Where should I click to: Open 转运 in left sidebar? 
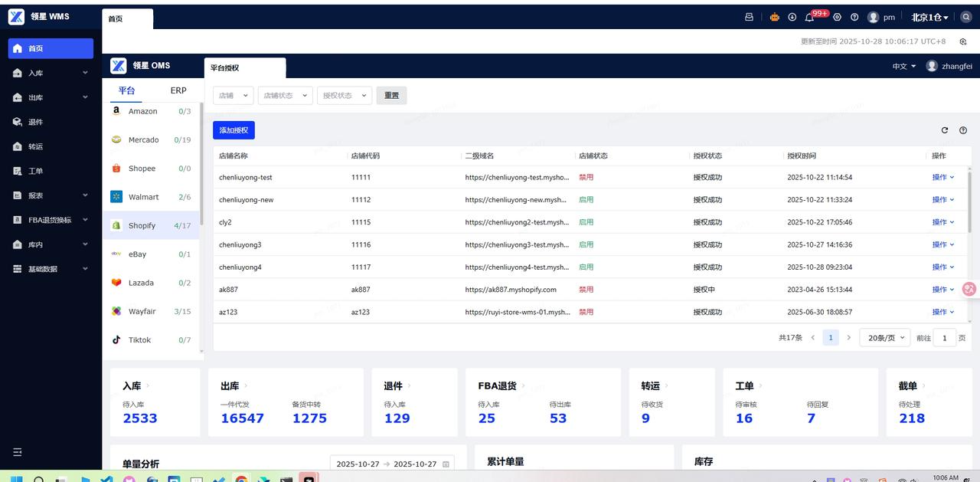point(51,146)
